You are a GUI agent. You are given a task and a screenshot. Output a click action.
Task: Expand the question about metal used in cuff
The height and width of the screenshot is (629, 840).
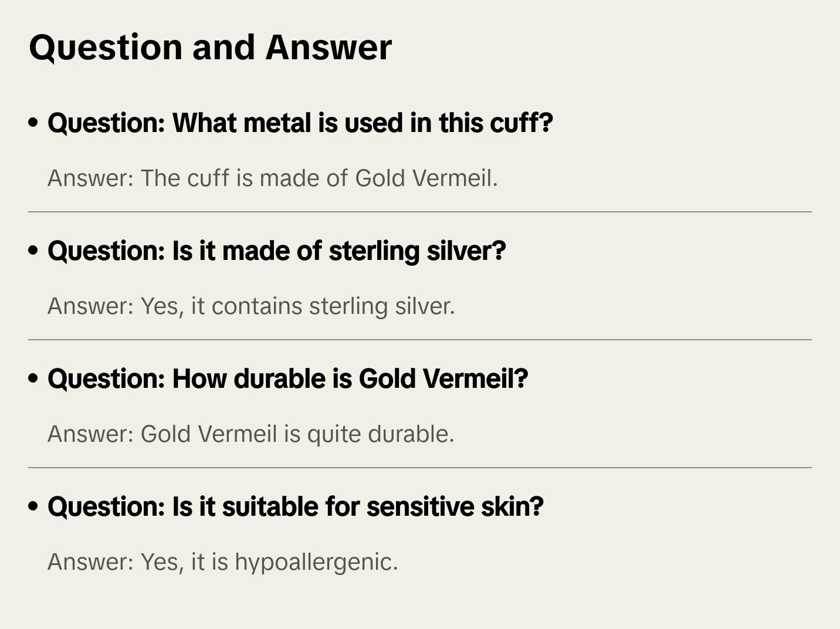coord(300,123)
